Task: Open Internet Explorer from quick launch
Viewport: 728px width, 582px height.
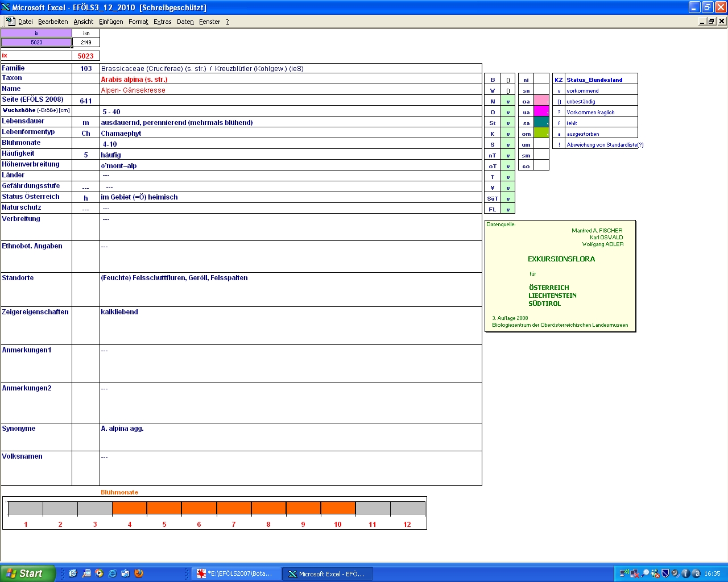Action: [112, 573]
